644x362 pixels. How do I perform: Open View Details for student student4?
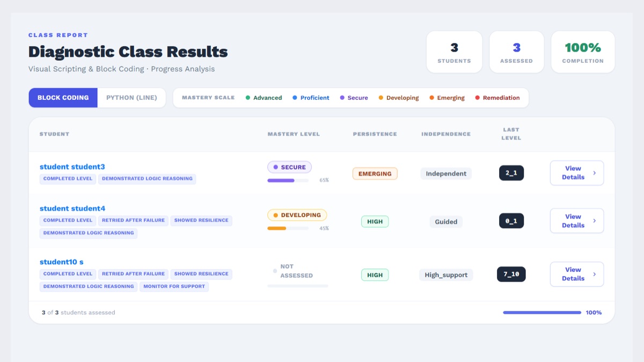pos(577,221)
